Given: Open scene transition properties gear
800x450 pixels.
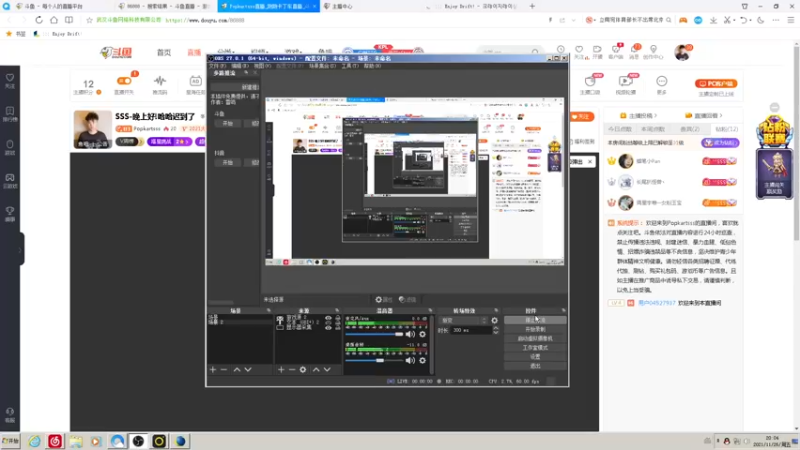Looking at the screenshot, I should tap(494, 320).
